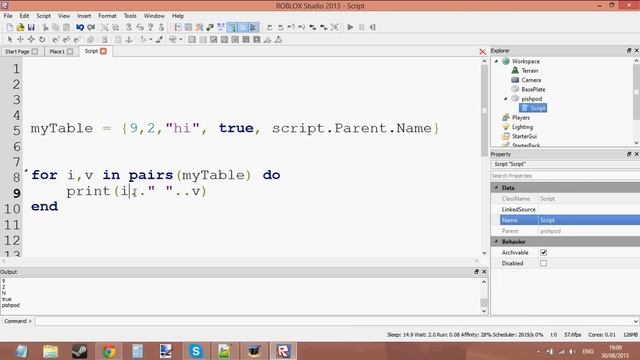
Task: Click the Cut scissors toolbar icon
Action: tap(45, 27)
